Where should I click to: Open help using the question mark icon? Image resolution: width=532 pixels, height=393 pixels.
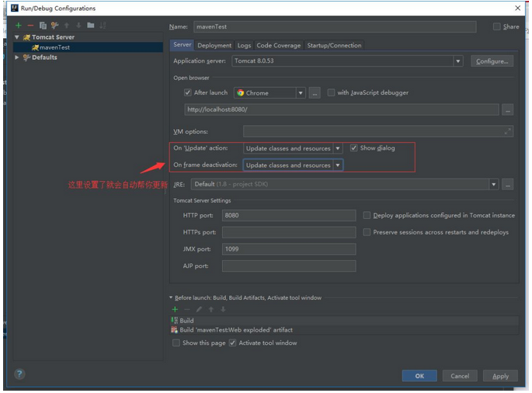[19, 374]
